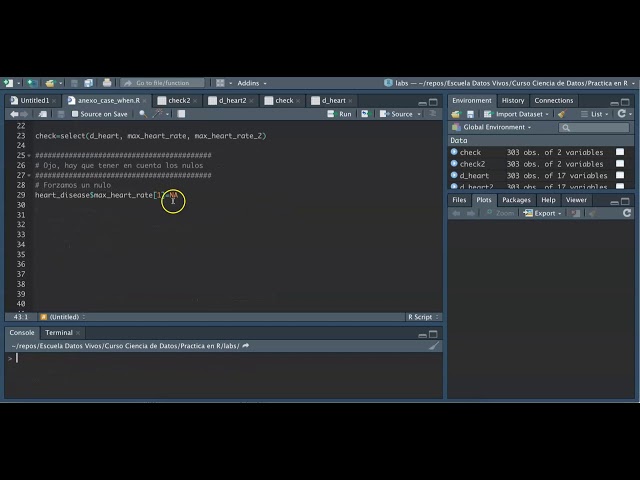The width and height of the screenshot is (640, 480).
Task: Refresh the current plot
Action: [627, 213]
